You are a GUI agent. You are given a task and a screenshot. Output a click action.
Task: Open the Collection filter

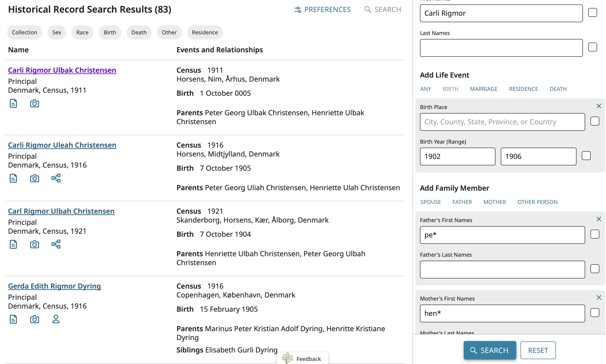(25, 32)
